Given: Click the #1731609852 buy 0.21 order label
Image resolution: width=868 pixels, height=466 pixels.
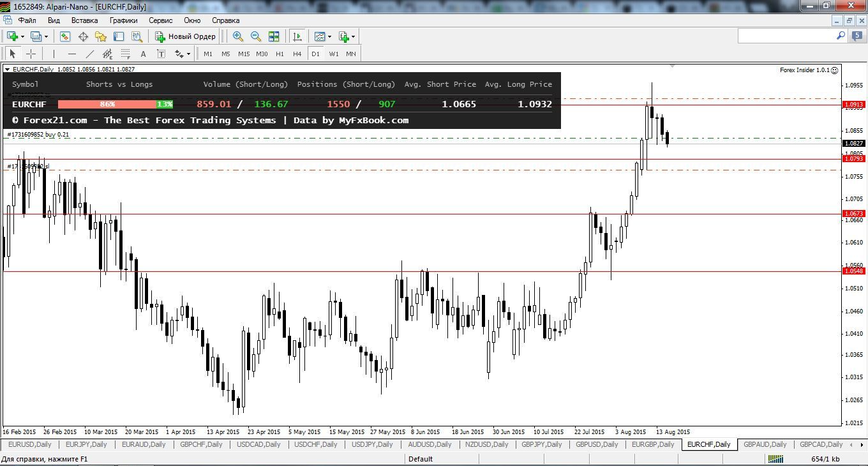Looking at the screenshot, I should coord(38,135).
